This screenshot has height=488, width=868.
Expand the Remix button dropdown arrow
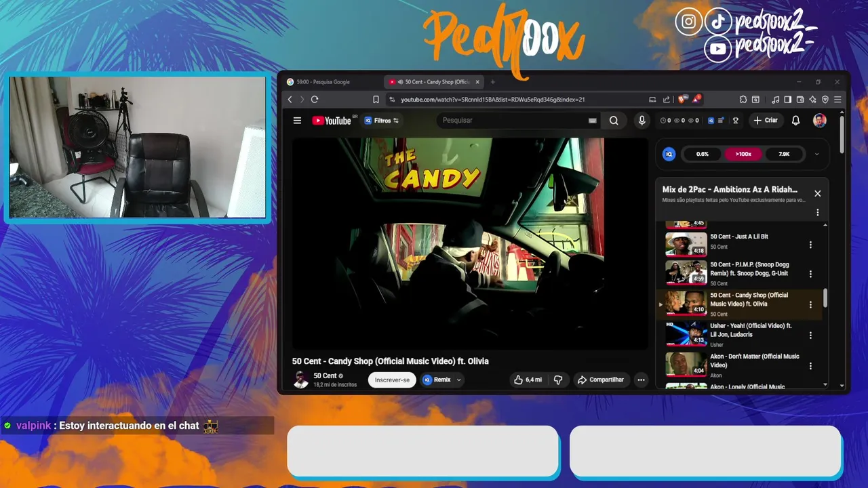tap(458, 380)
